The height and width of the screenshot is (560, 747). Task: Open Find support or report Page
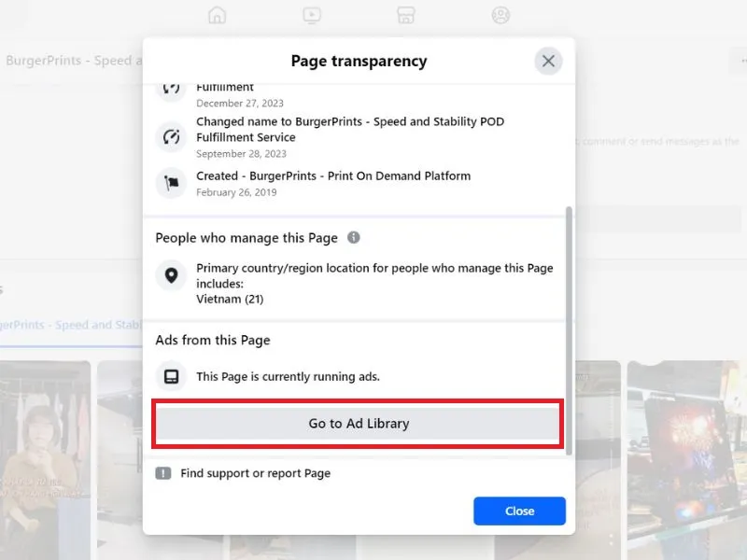[255, 473]
